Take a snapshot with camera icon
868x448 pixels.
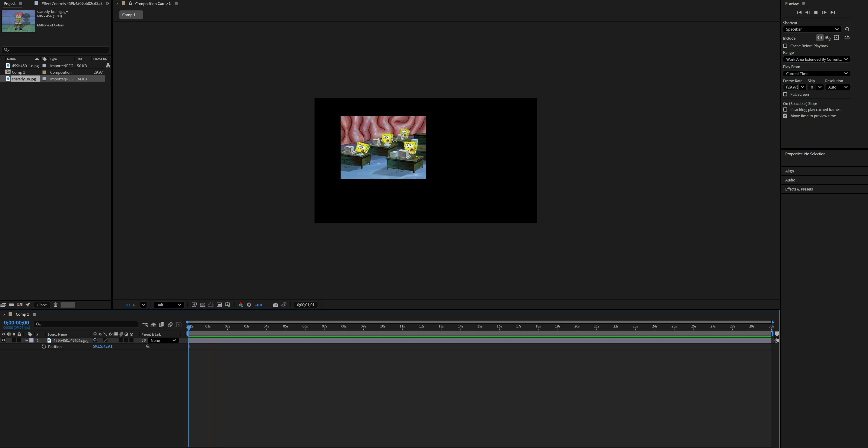coord(275,305)
